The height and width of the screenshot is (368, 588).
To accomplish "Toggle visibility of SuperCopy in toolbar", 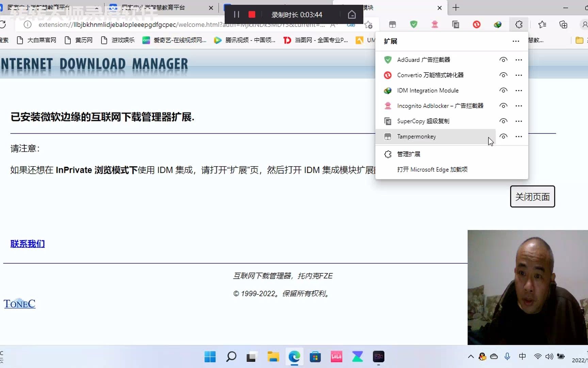I will (503, 121).
